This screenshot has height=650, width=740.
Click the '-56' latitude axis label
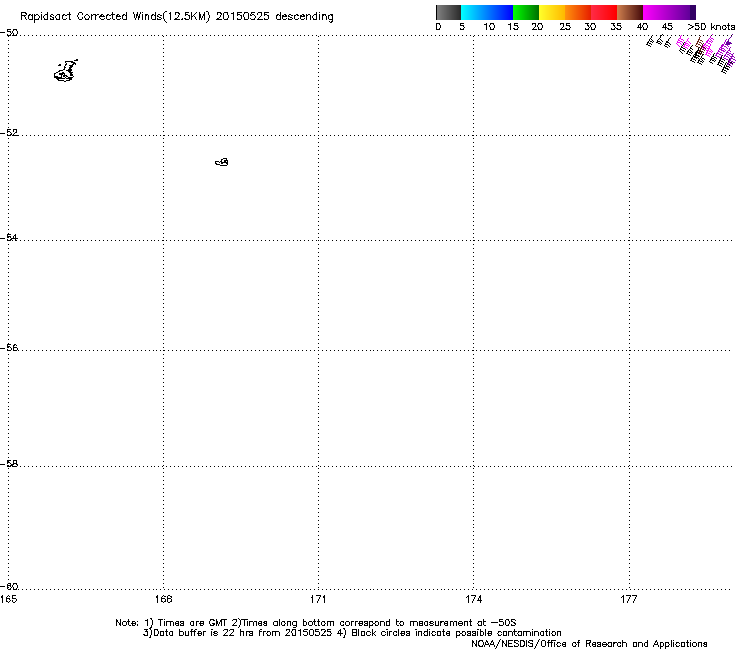click(x=9, y=348)
